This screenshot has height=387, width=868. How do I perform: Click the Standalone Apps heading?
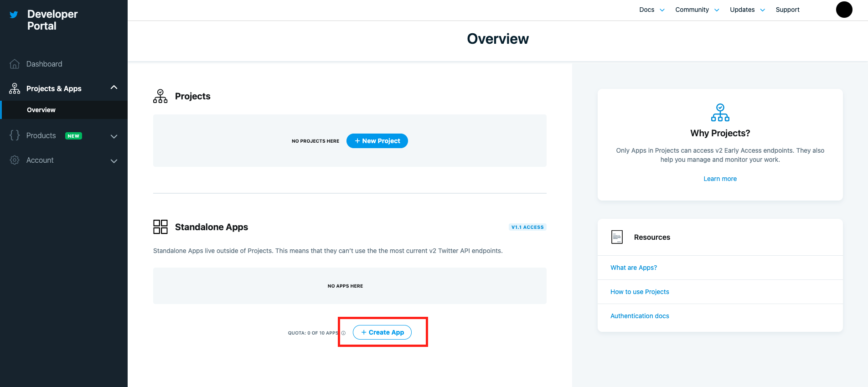[212, 227]
